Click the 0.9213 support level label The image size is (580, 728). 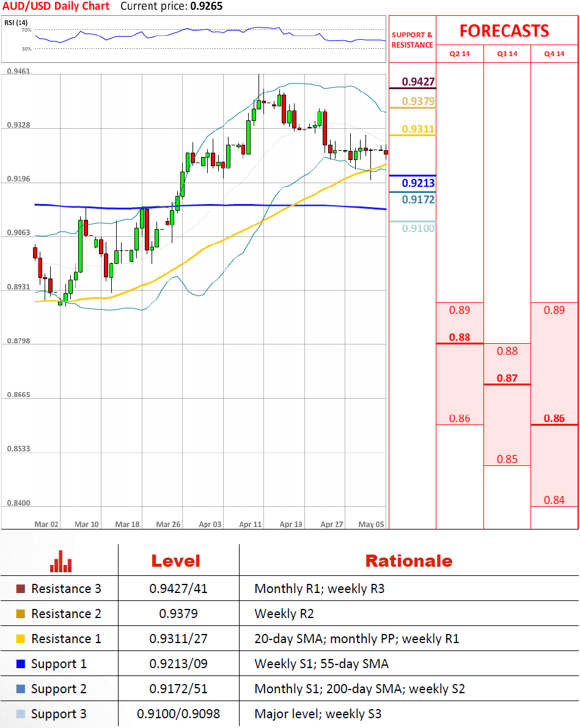click(418, 183)
